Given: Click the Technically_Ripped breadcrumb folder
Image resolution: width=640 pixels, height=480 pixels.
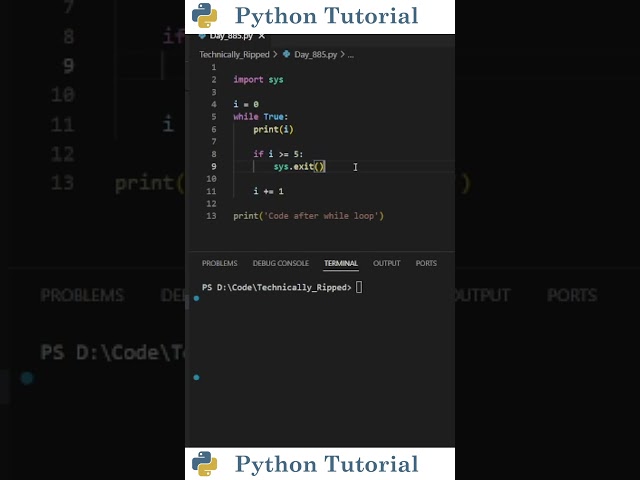Looking at the screenshot, I should pyautogui.click(x=234, y=54).
